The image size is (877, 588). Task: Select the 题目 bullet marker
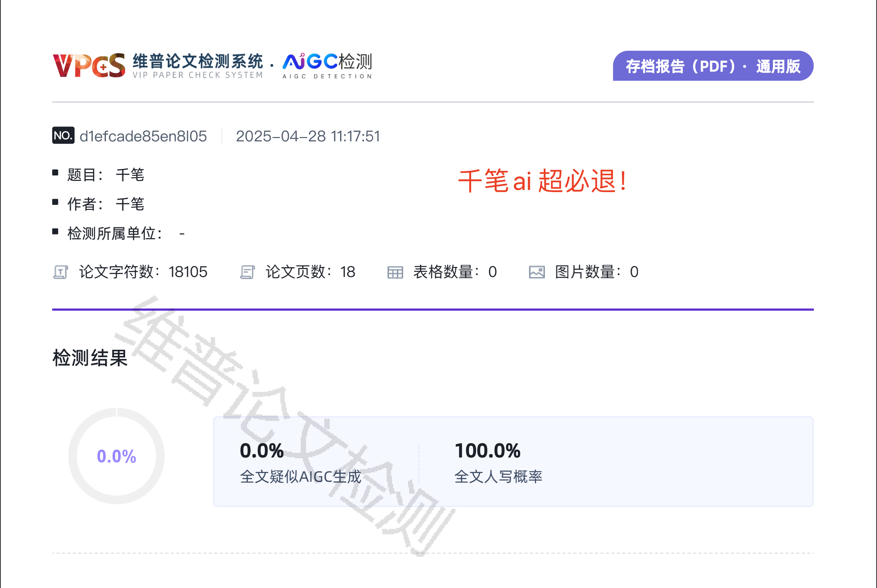point(55,172)
